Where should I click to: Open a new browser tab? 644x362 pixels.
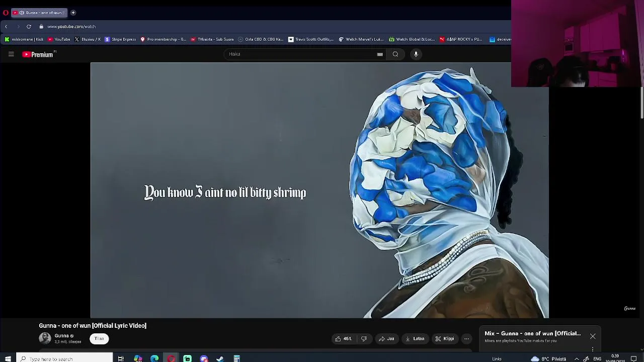pos(73,13)
